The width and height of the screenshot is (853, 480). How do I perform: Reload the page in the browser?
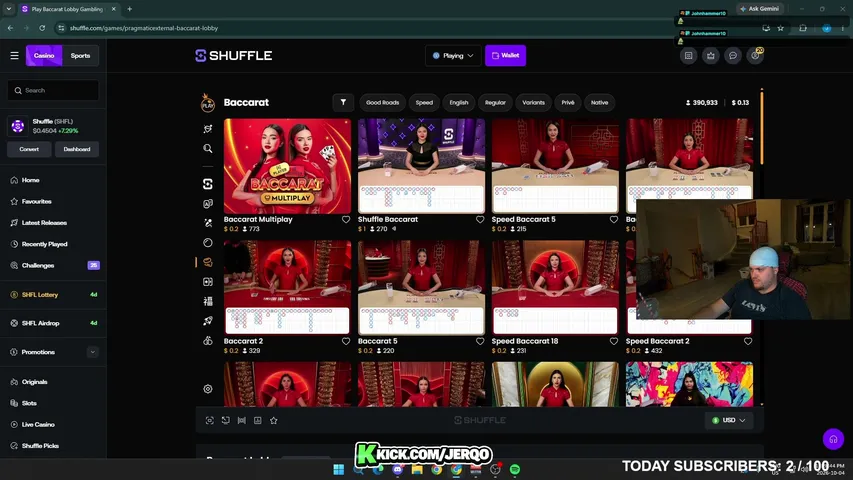click(x=42, y=28)
